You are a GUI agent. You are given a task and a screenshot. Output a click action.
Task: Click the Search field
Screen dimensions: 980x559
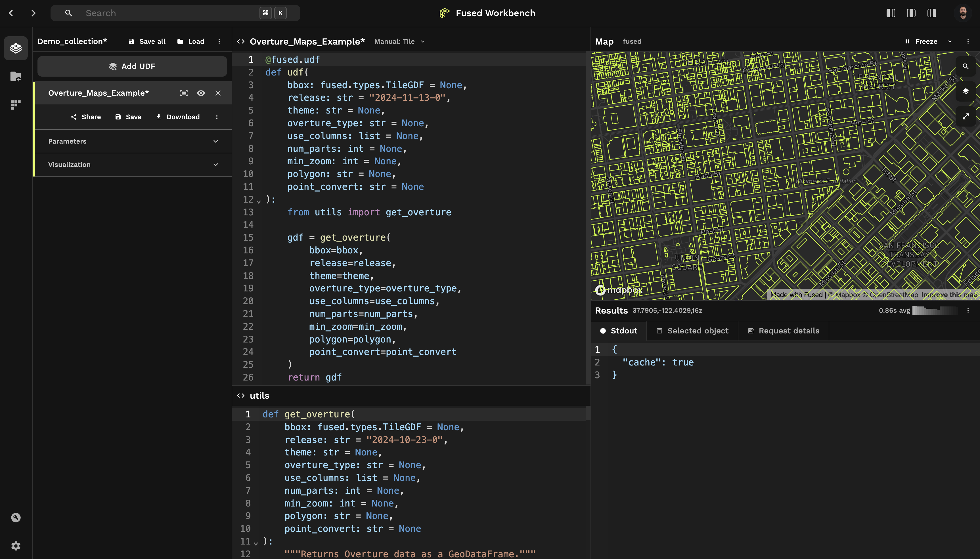click(175, 13)
